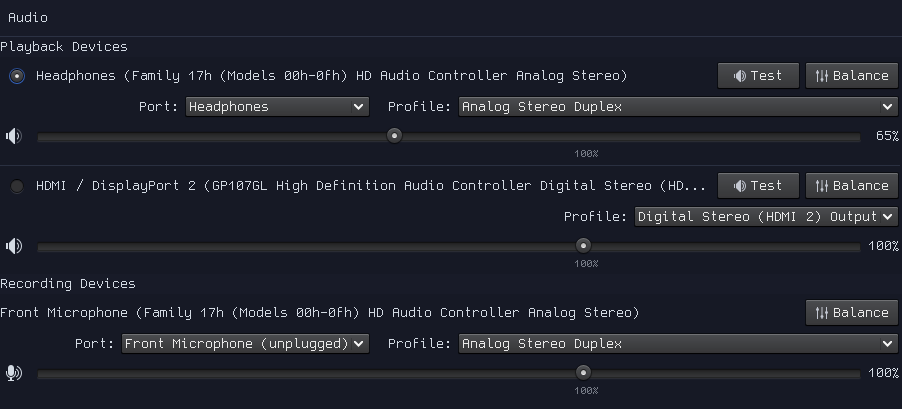The height and width of the screenshot is (409, 902).
Task: Test the HDMI / DisplayPort 2 device
Action: coord(758,186)
